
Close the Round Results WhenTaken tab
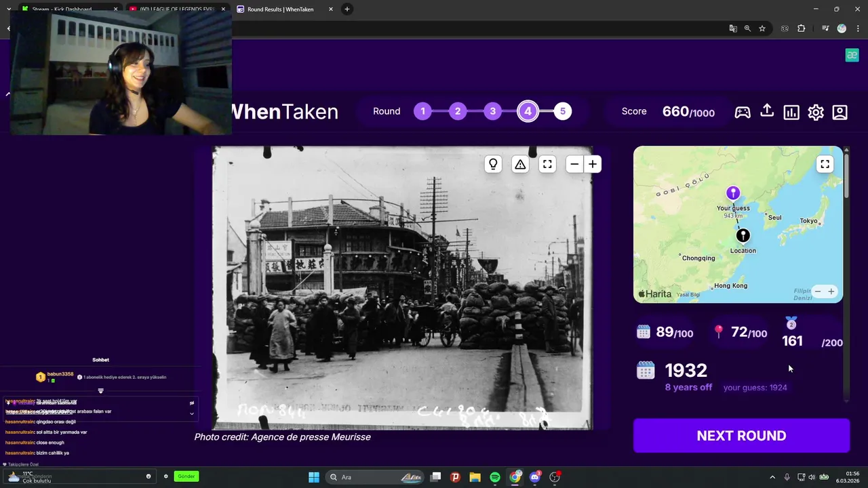coord(331,9)
